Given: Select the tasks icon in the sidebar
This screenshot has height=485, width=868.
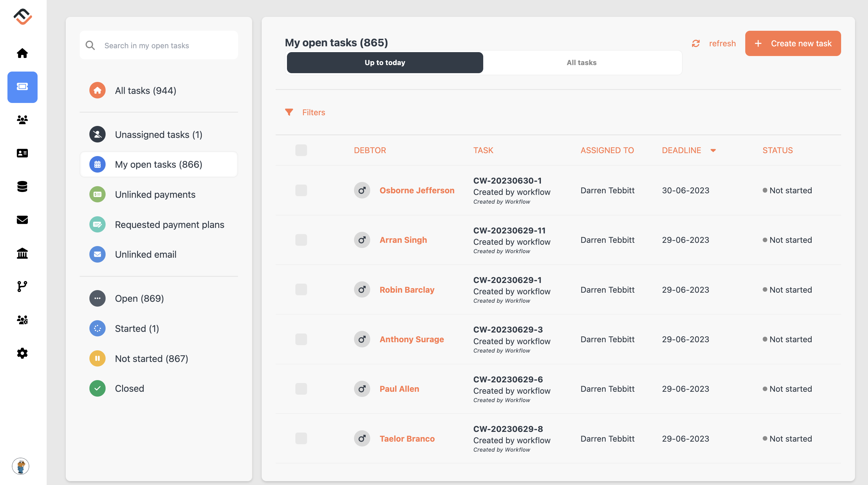Looking at the screenshot, I should (22, 87).
